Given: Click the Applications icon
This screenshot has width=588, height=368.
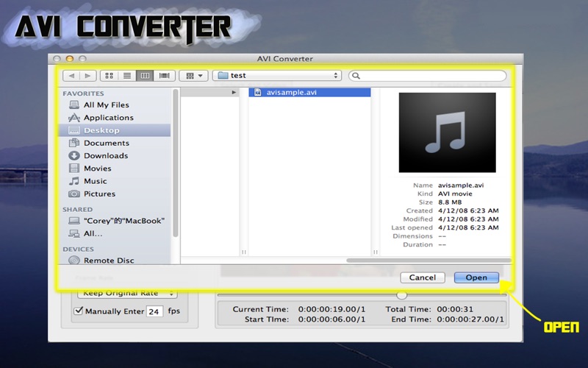Looking at the screenshot, I should click(x=74, y=118).
